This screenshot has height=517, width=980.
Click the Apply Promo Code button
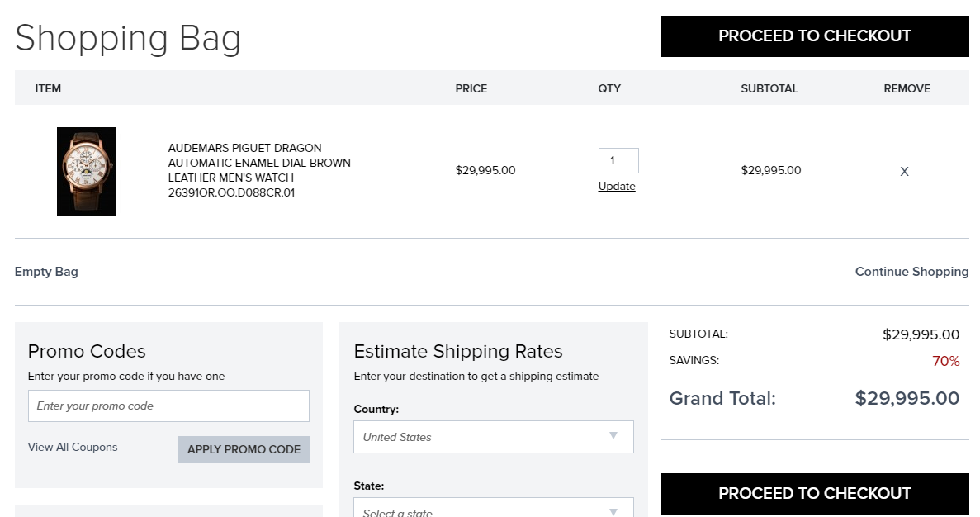tap(244, 449)
